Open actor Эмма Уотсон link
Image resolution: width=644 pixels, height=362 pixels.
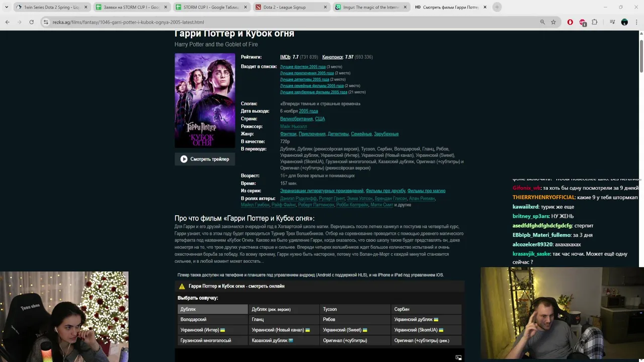point(361,199)
